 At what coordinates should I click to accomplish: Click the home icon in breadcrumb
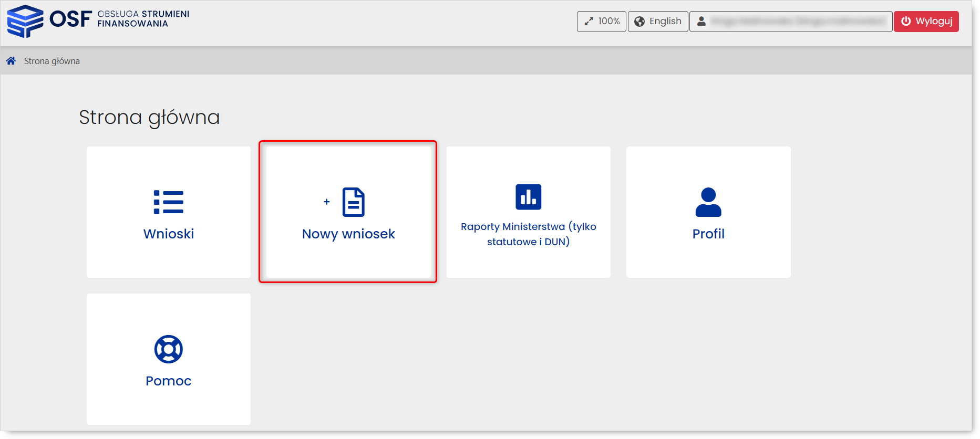click(11, 61)
